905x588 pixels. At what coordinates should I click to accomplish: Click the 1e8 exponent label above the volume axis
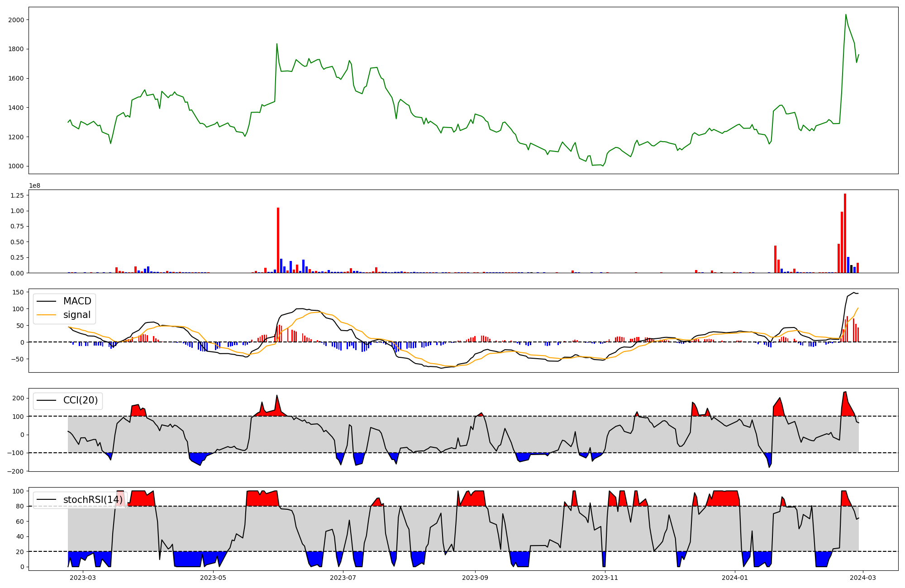(x=34, y=186)
